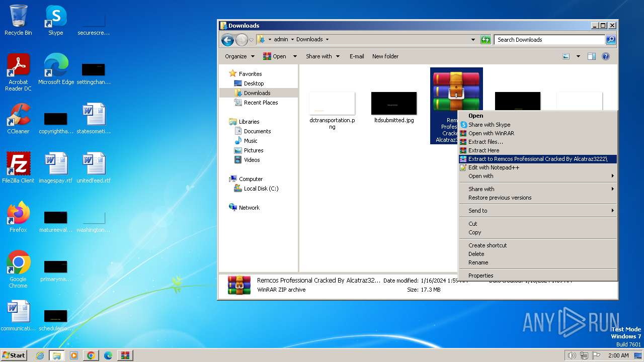Select unitedfeed.rtf document on desktop

94,168
